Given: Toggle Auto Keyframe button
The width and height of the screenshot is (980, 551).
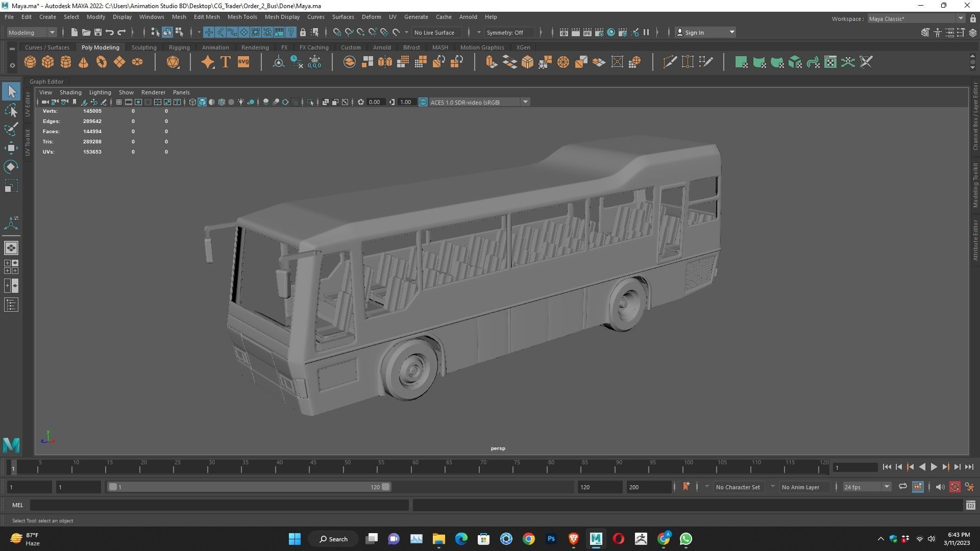Looking at the screenshot, I should tap(955, 487).
